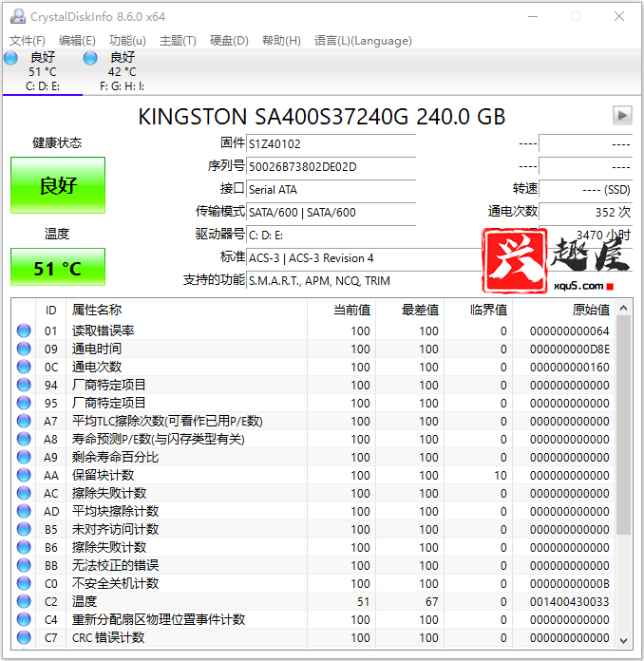Image resolution: width=644 pixels, height=661 pixels.
Task: Click transfer mode field SATA/600 | SATA/600
Action: 331,213
